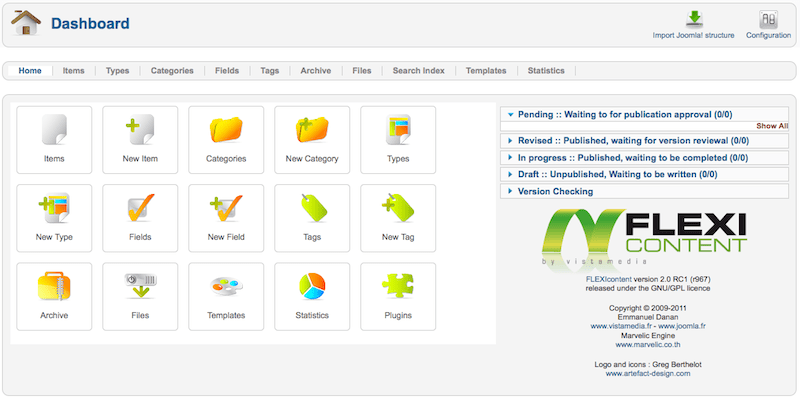Collapse the Pending publication approval panel
The height and width of the screenshot is (398, 800).
pyautogui.click(x=644, y=115)
